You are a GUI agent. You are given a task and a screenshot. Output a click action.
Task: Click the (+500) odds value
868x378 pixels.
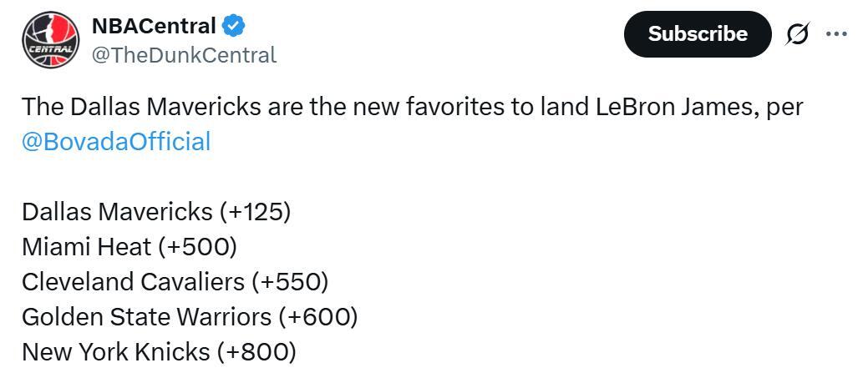[x=201, y=246]
